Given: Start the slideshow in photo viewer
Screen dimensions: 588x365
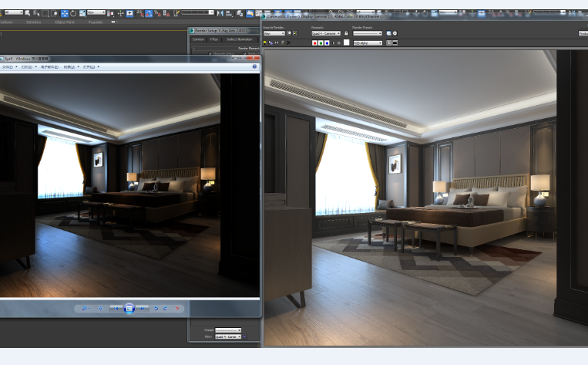Looking at the screenshot, I should [129, 309].
